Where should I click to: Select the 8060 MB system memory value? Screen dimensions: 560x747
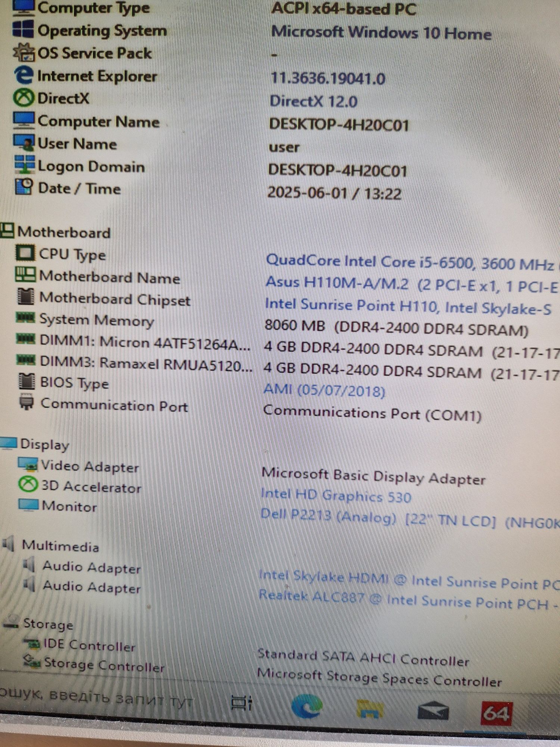(396, 328)
